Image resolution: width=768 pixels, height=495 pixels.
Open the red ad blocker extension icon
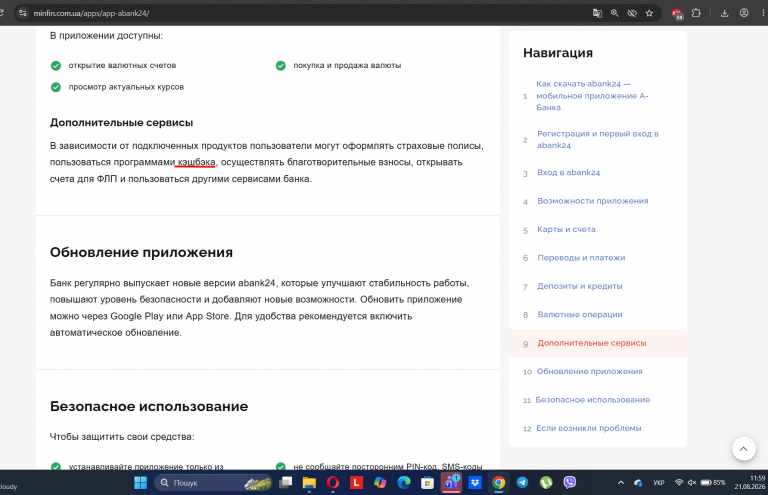click(677, 14)
